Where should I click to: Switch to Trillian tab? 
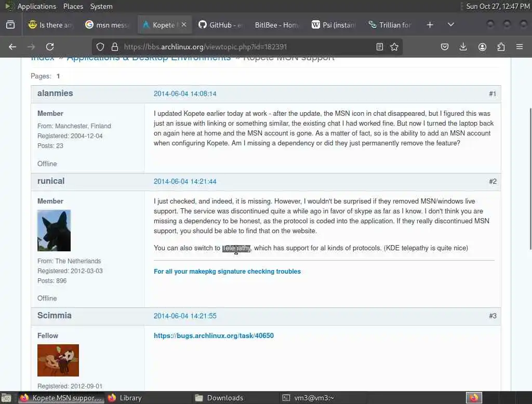390,25
